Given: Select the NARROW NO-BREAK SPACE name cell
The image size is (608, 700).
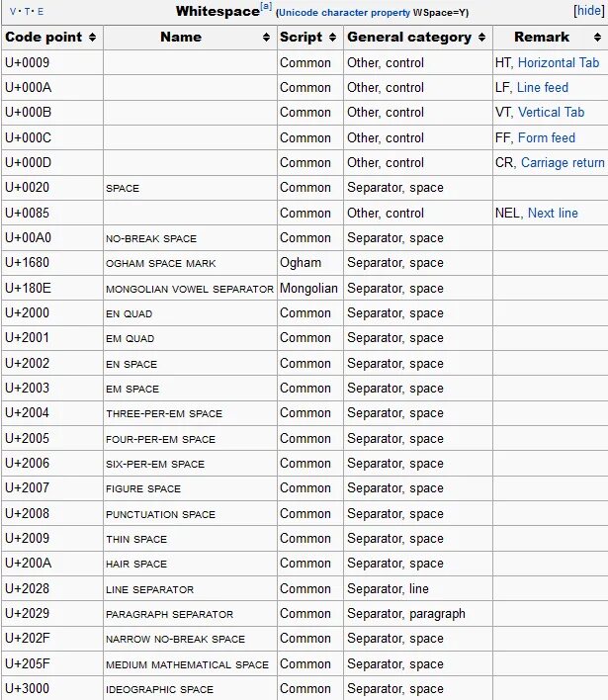Looking at the screenshot, I should pyautogui.click(x=190, y=640).
